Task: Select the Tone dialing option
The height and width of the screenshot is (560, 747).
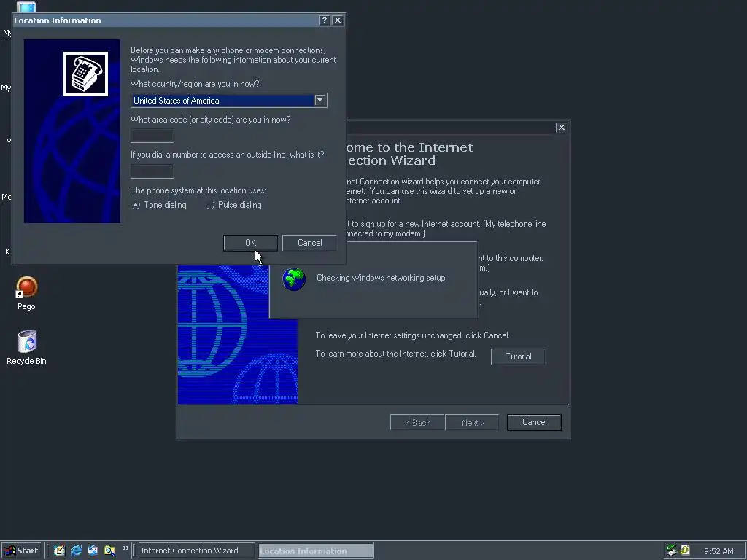Action: (x=160, y=205)
